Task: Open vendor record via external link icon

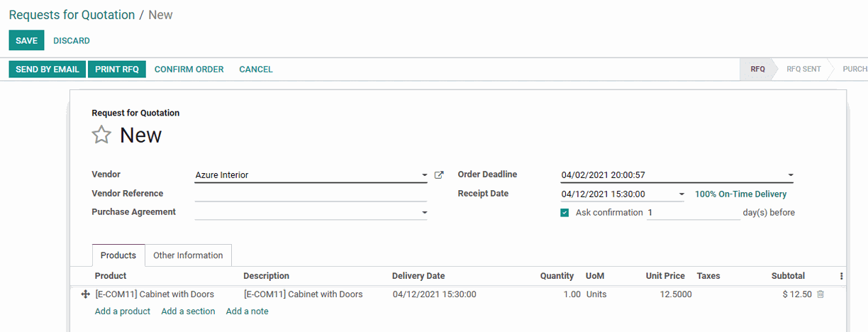Action: pos(439,175)
